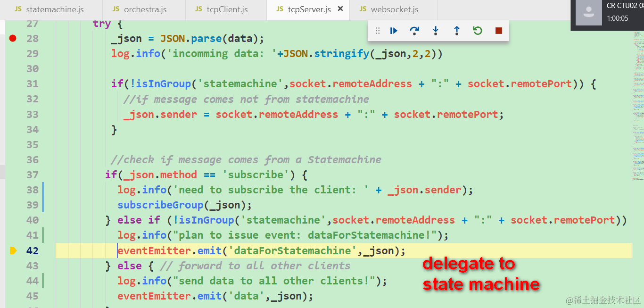Click line number 45 in the gutter

pos(33,296)
